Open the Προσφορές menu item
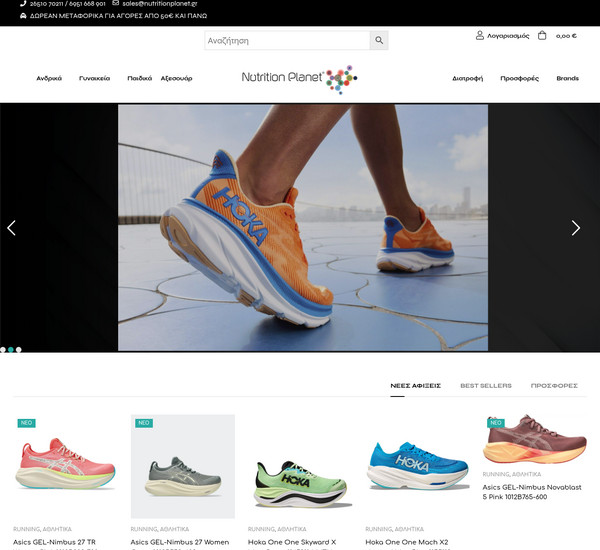Viewport: 600px width, 550px height. [519, 78]
